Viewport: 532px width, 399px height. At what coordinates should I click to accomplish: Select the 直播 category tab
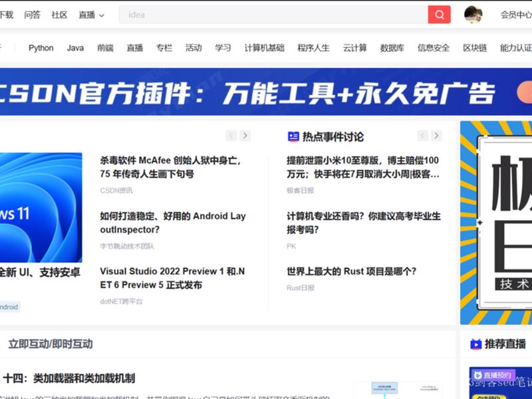coord(135,48)
